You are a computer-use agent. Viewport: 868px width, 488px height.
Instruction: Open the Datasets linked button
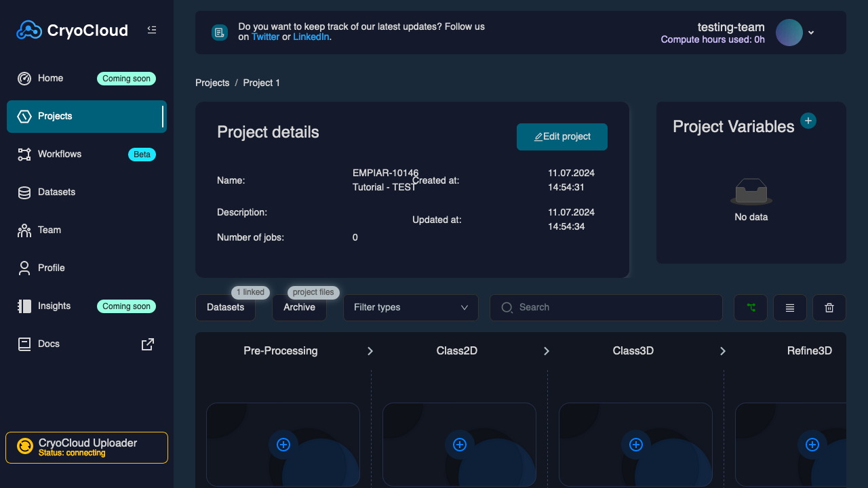[226, 308]
